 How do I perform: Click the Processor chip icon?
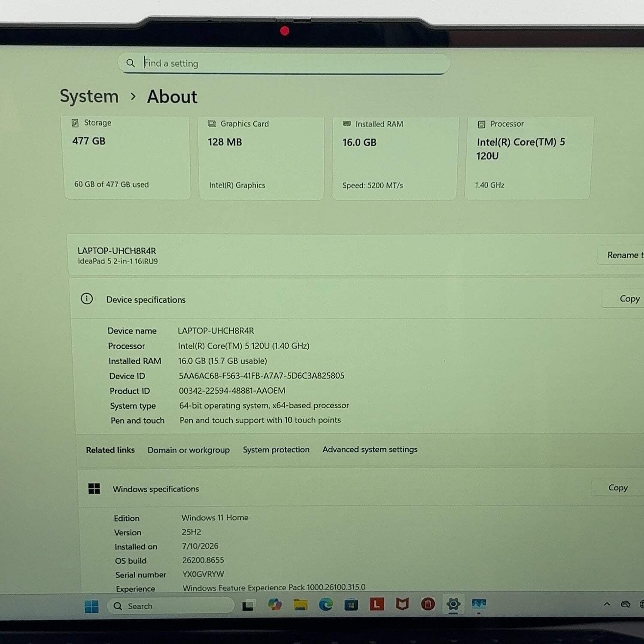(x=481, y=125)
